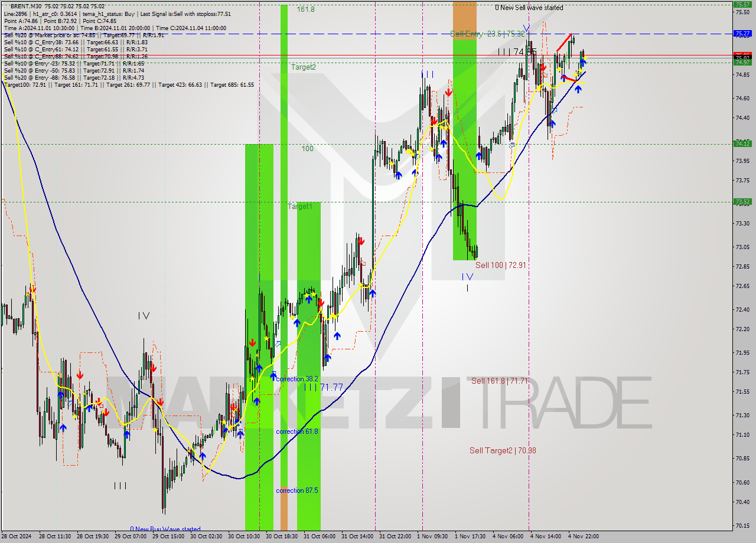The height and width of the screenshot is (543, 756).
Task: Click the blue 75.27 price tag
Action: (742, 34)
